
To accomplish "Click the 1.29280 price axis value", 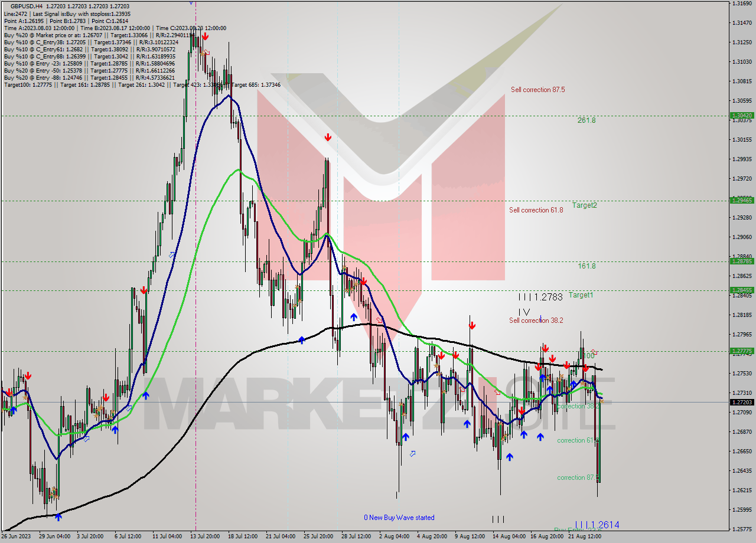I will tap(742, 218).
